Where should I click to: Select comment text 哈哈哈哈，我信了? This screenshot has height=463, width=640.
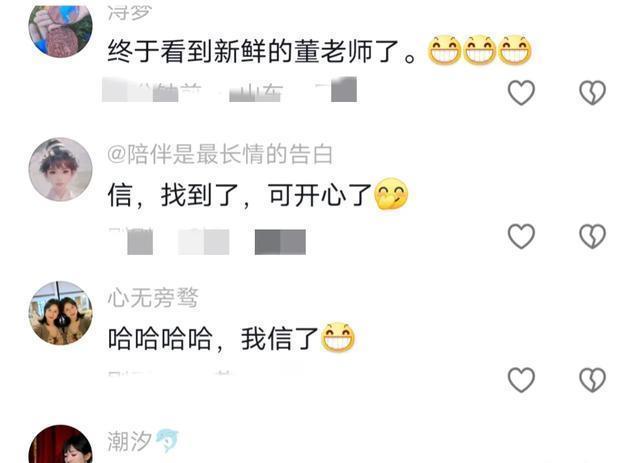click(x=213, y=338)
